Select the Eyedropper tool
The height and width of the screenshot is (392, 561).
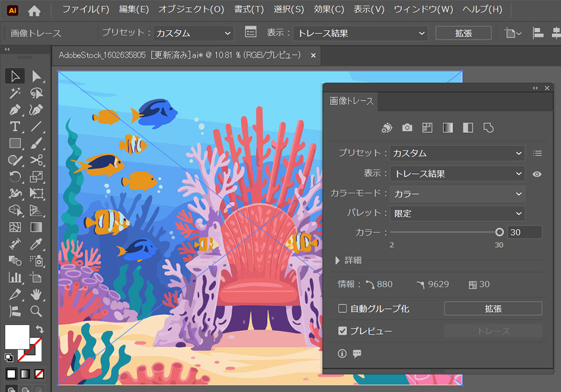[x=36, y=244]
